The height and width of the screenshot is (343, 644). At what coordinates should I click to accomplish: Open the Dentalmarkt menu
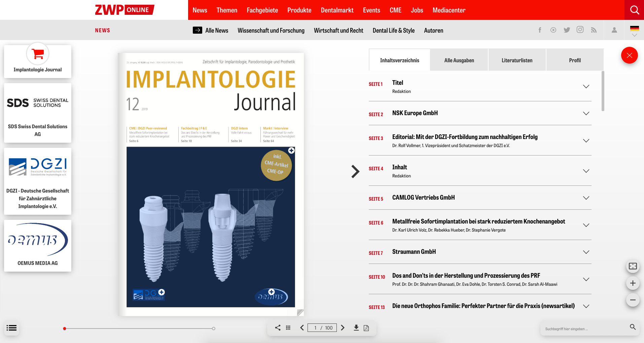point(337,10)
